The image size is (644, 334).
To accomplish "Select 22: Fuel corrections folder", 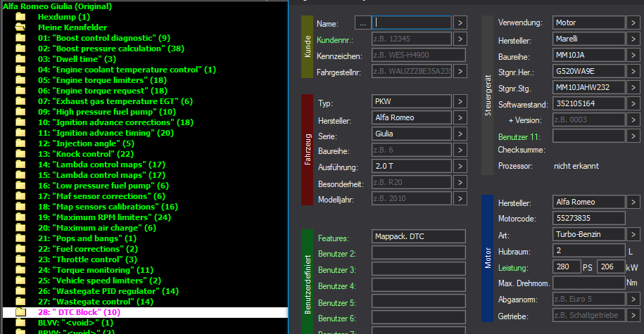I will coord(88,249).
